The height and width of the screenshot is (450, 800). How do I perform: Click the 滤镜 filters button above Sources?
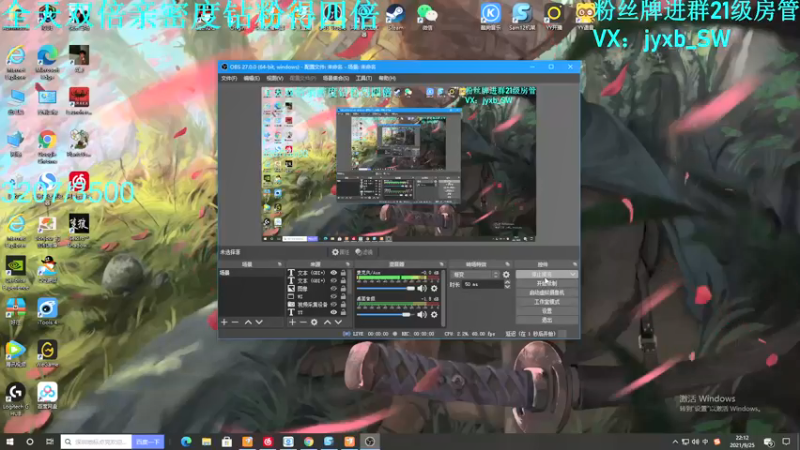(364, 252)
